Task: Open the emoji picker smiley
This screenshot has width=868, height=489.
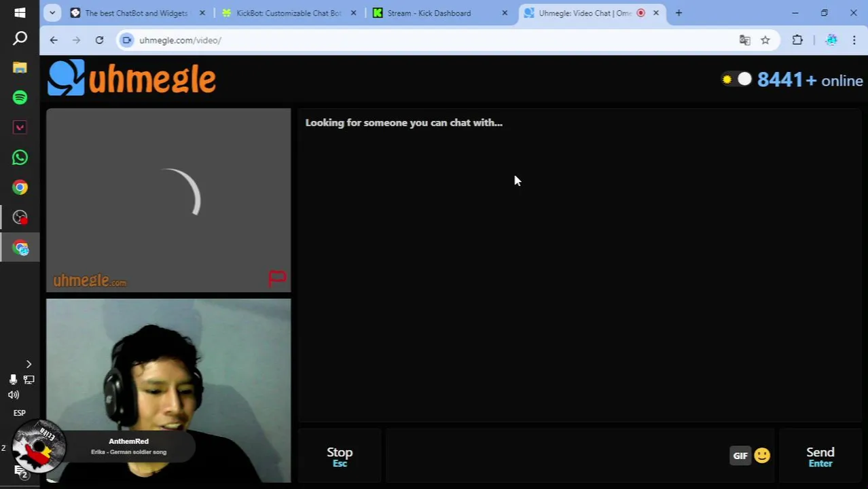Action: [762, 456]
